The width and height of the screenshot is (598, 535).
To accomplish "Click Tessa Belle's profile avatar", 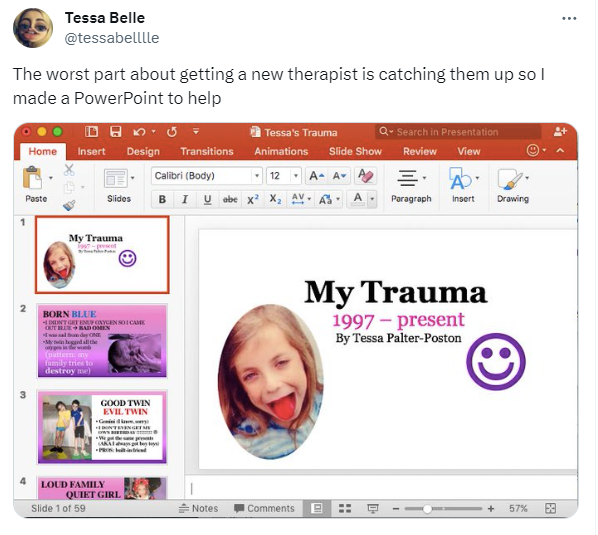I will (33, 28).
